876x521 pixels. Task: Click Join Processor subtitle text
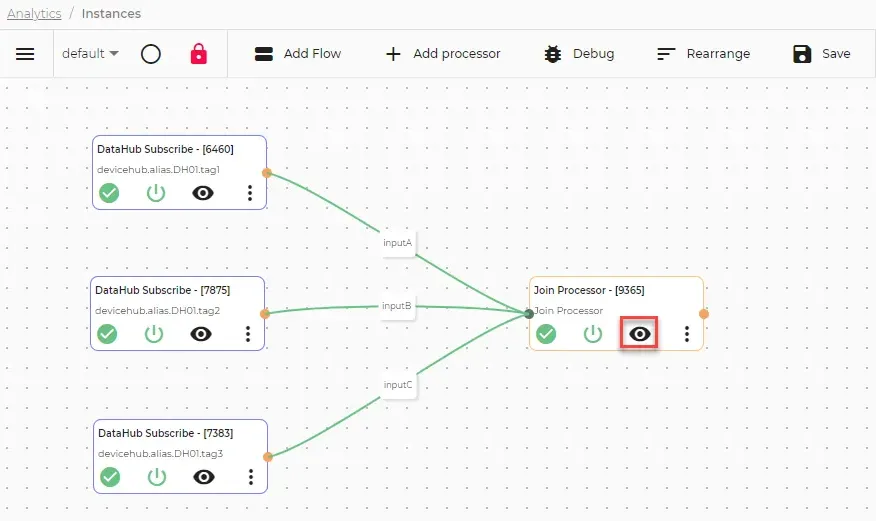coord(568,310)
